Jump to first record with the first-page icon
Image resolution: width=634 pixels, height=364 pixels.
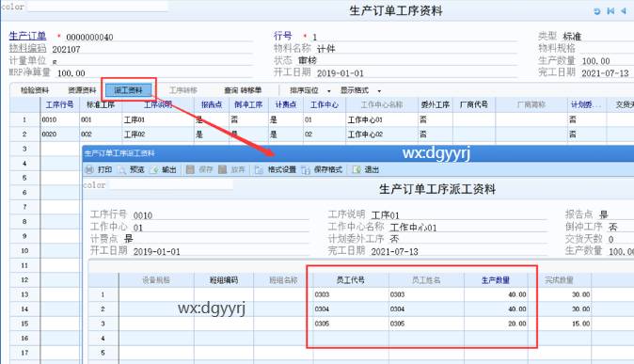tap(610, 11)
